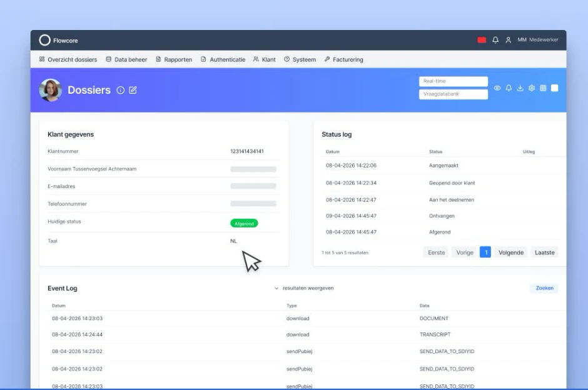This screenshot has height=390, width=588.
Task: Click the 1 tot 5 van 5 resultaten text
Action: pyautogui.click(x=345, y=253)
